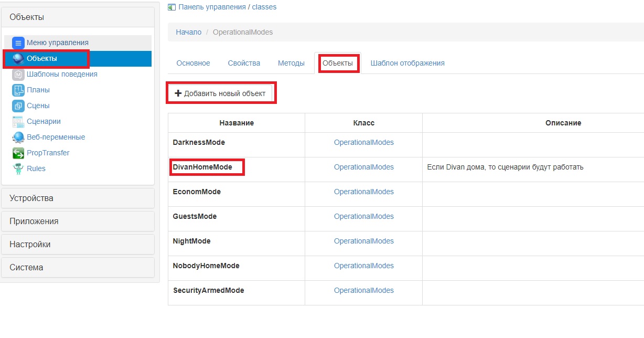Click the PropTransfer green arrows icon
644x338 pixels.
point(18,153)
